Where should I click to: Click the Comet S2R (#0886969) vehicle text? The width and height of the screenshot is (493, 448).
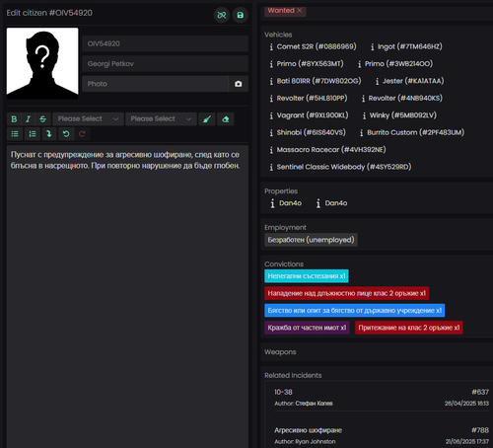point(317,46)
